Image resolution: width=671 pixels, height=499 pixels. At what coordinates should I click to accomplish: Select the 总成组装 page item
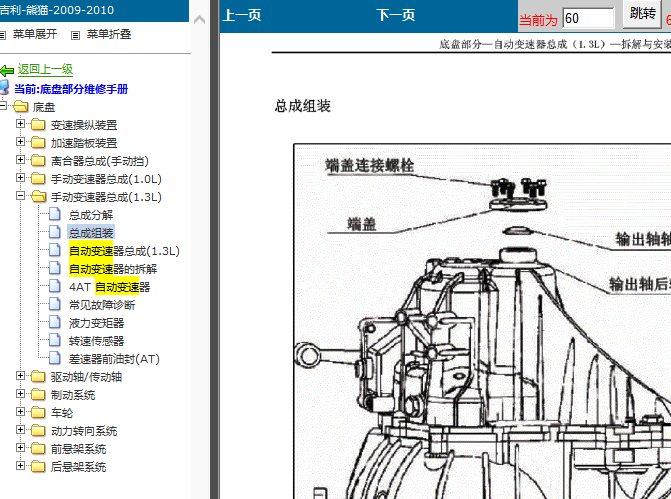point(91,233)
